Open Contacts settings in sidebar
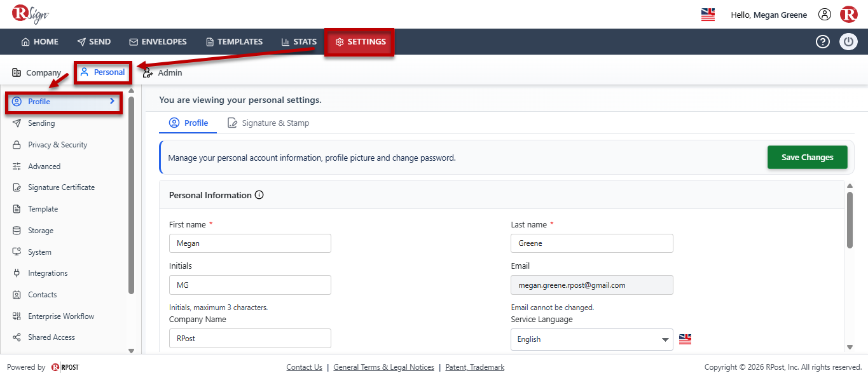Viewport: 868px width, 378px height. point(42,295)
